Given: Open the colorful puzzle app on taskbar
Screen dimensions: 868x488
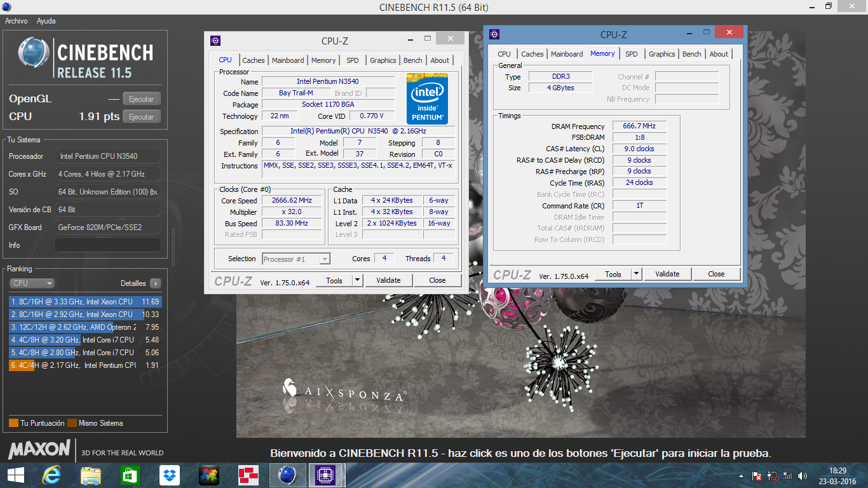Looking at the screenshot, I should 209,475.
